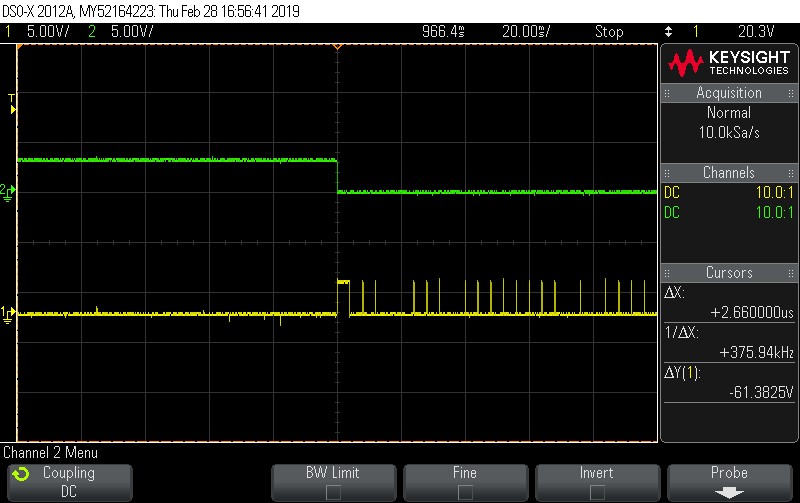This screenshot has width=800, height=503.
Task: Click the Probe softkey down arrow
Action: coord(728,492)
